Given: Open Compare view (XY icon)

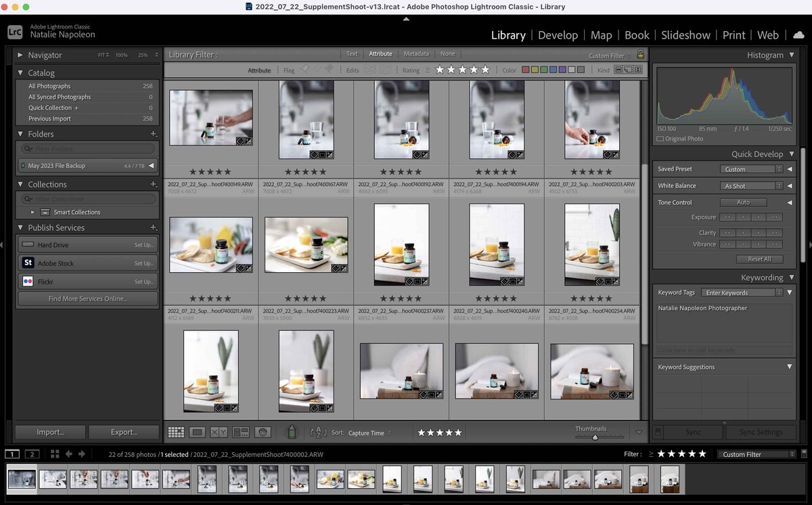Looking at the screenshot, I should click(x=219, y=432).
